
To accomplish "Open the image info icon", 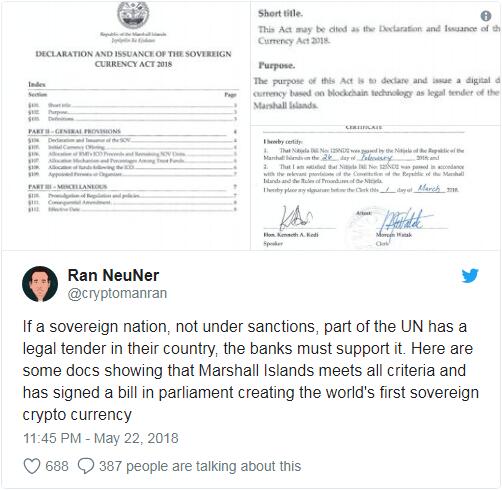I will click(x=486, y=16).
